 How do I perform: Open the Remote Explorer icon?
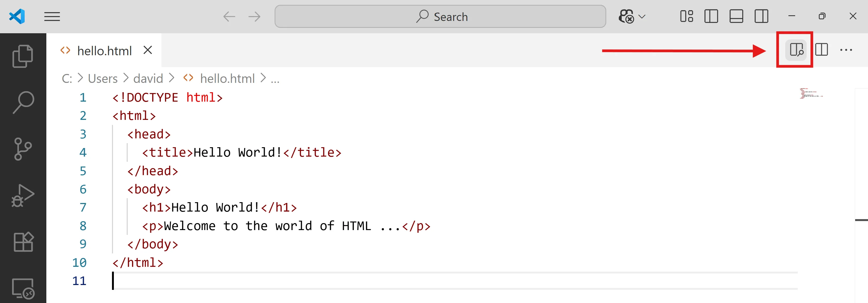coord(23,288)
